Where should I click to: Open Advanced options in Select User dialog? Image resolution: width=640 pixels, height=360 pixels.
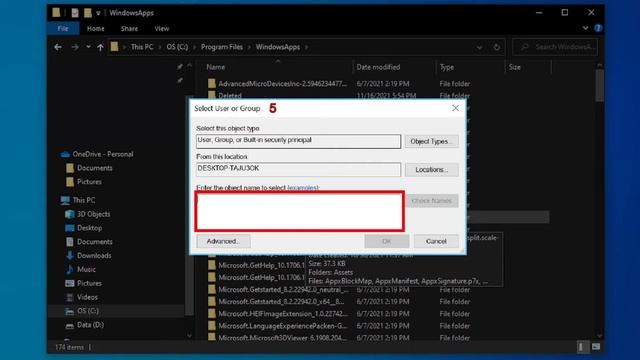click(x=223, y=241)
